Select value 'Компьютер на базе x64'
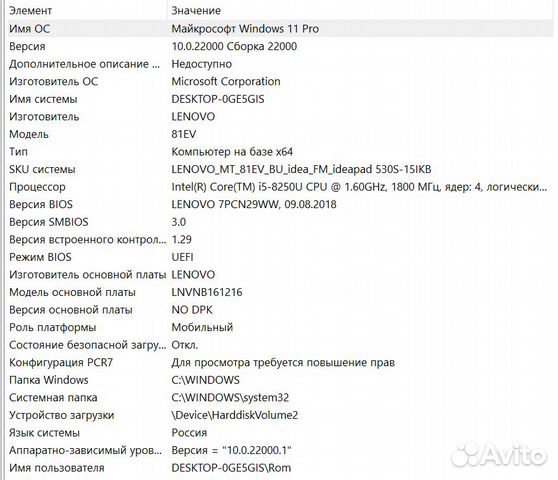 coord(232,152)
